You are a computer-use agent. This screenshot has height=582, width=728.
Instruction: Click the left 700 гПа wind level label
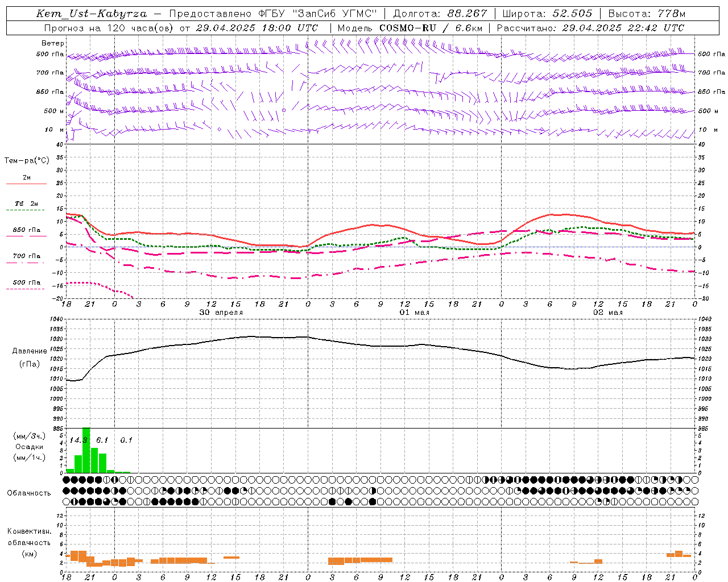point(50,73)
